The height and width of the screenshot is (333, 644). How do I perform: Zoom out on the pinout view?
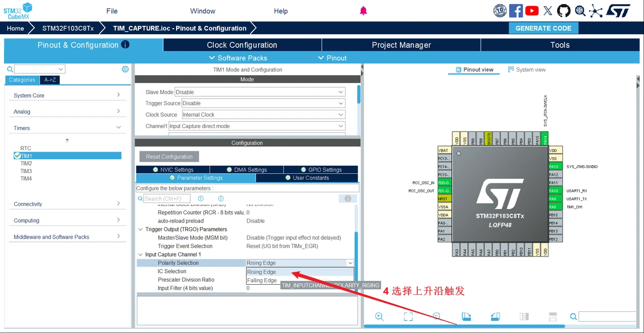[437, 316]
